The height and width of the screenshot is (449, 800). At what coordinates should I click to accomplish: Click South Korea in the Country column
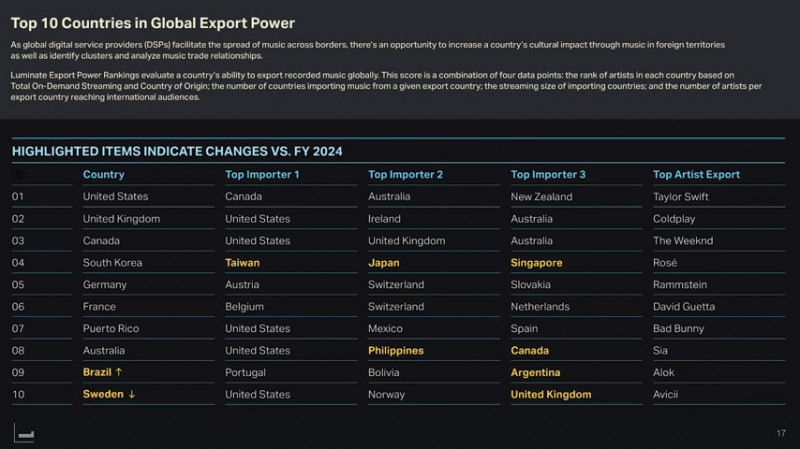pos(112,263)
